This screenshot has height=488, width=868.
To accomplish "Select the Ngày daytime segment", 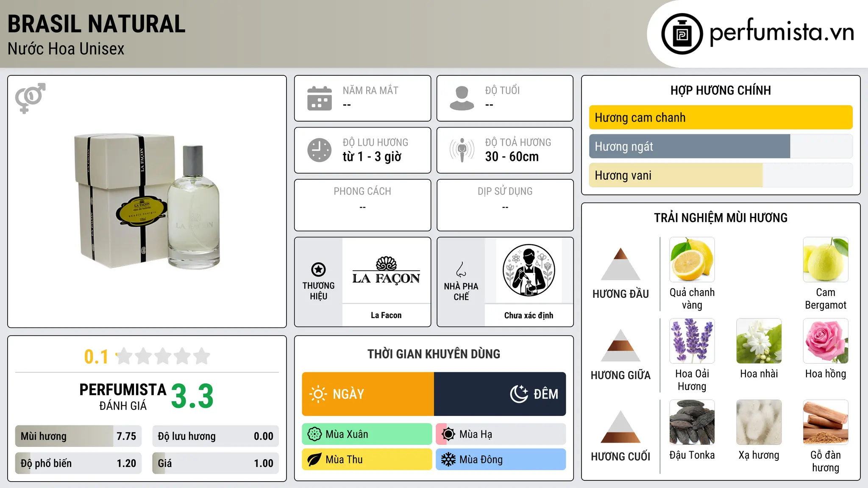I will pos(368,394).
